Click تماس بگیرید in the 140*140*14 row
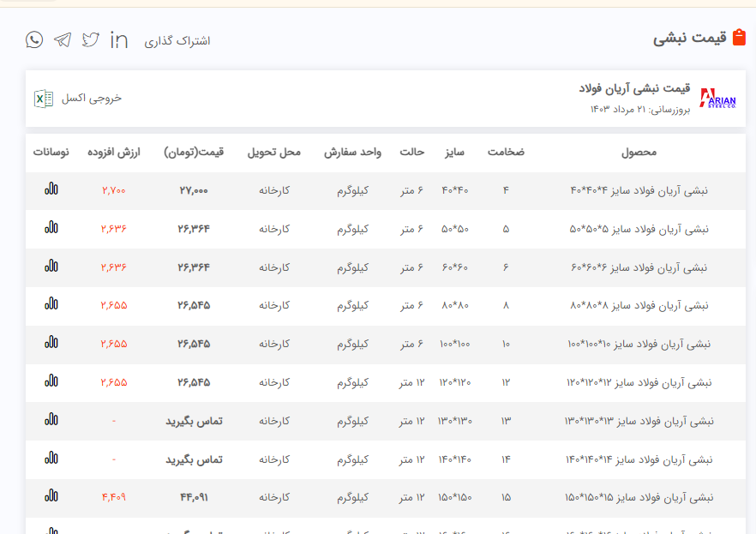This screenshot has height=534, width=756. [194, 459]
